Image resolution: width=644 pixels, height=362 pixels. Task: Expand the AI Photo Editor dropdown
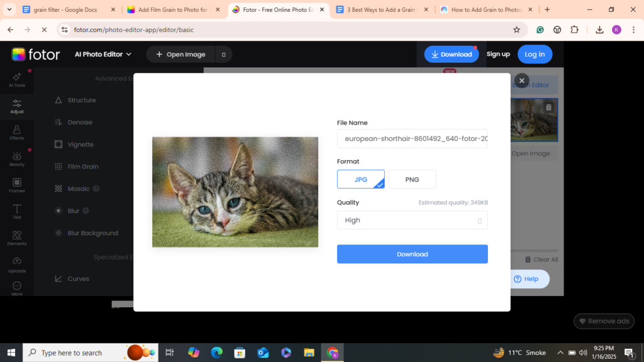[103, 54]
